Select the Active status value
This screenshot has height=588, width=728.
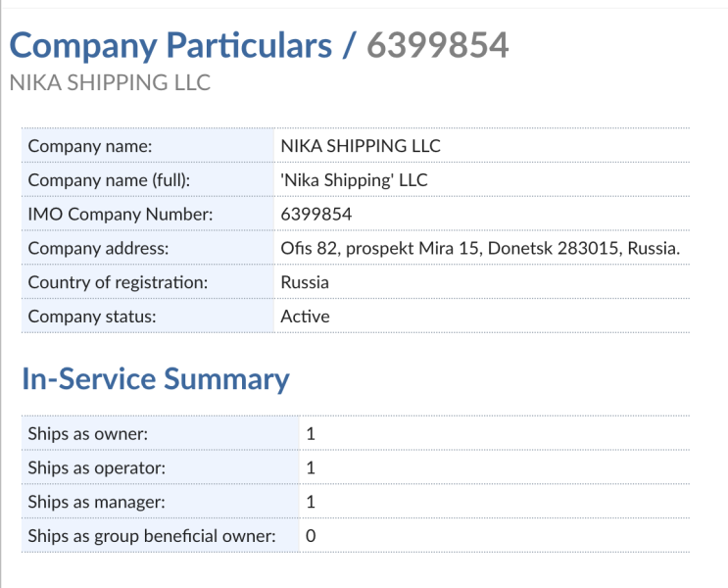(305, 317)
